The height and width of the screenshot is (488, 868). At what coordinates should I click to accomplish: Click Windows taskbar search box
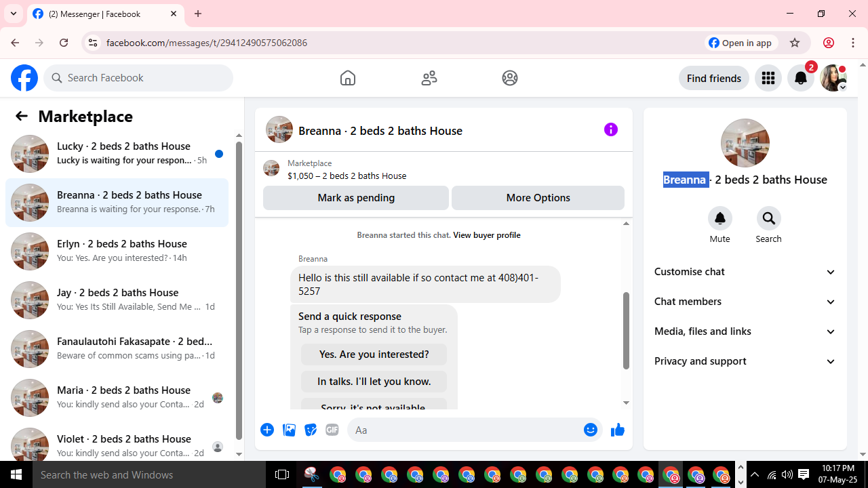pos(151,474)
